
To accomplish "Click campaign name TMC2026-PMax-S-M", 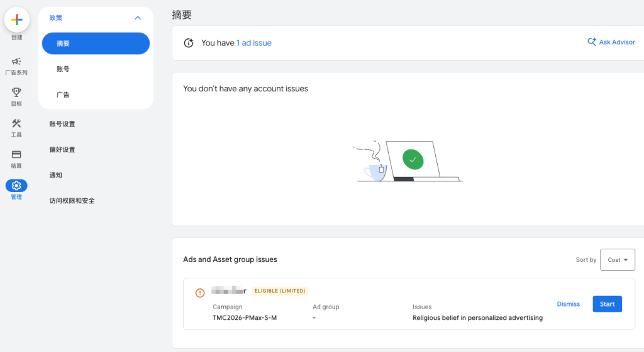I will click(x=245, y=318).
